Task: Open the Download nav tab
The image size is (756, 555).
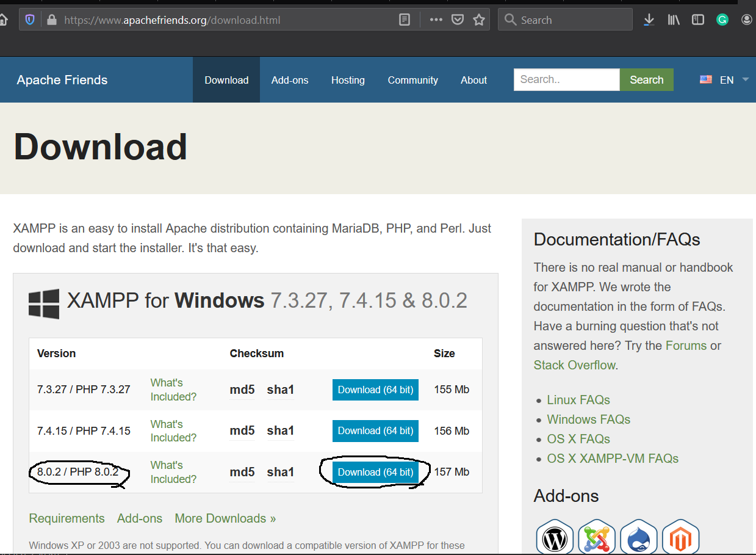Action: 226,80
